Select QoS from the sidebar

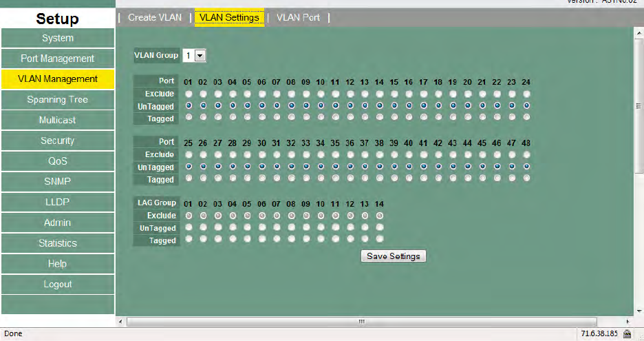[x=57, y=161]
